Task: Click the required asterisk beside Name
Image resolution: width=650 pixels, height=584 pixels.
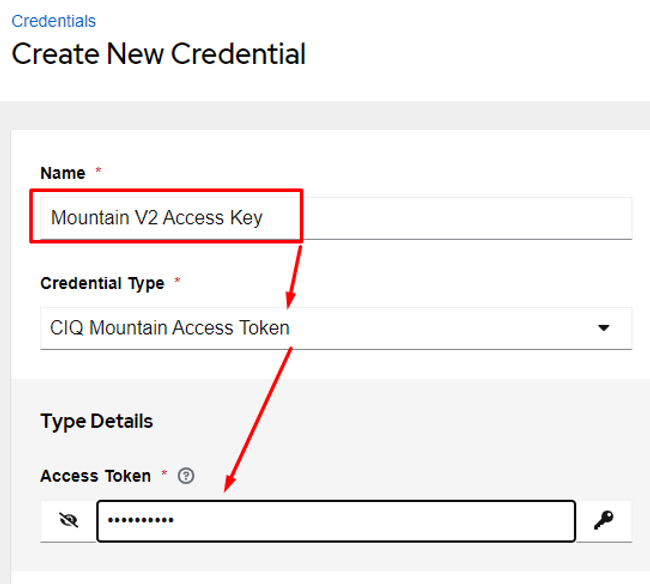Action: tap(98, 170)
